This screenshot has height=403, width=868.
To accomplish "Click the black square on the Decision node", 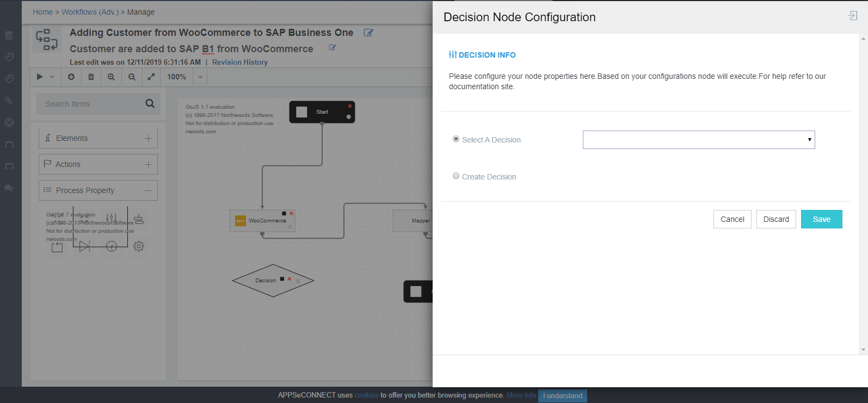I will pos(282,279).
